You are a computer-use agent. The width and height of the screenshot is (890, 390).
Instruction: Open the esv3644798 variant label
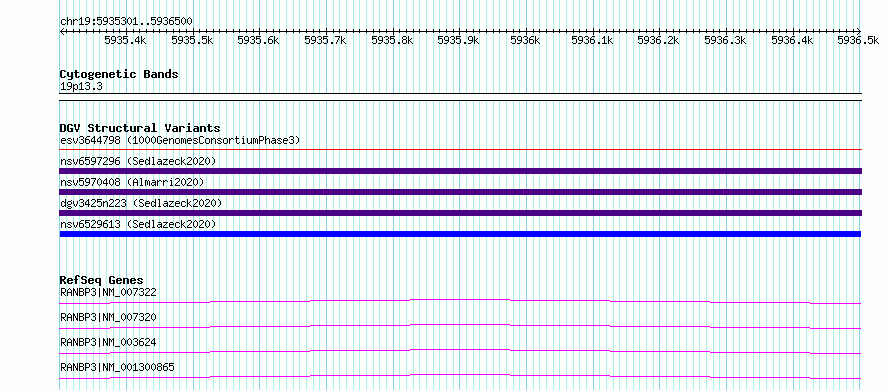pyautogui.click(x=180, y=140)
